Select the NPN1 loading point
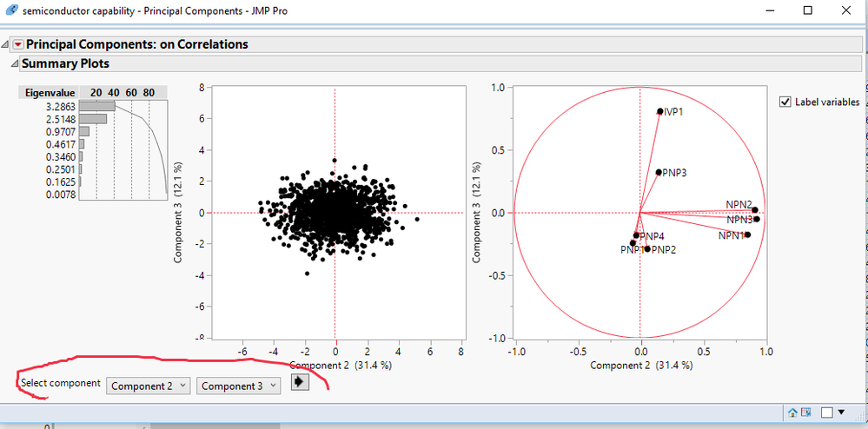 click(748, 234)
